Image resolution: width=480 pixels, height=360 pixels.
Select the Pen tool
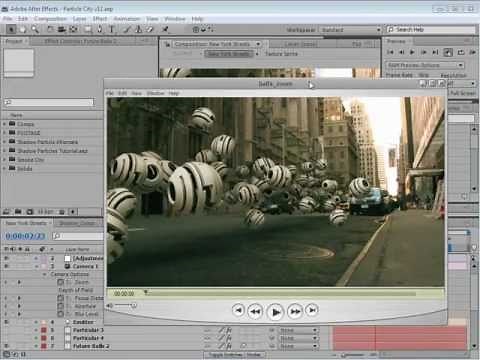point(100,29)
